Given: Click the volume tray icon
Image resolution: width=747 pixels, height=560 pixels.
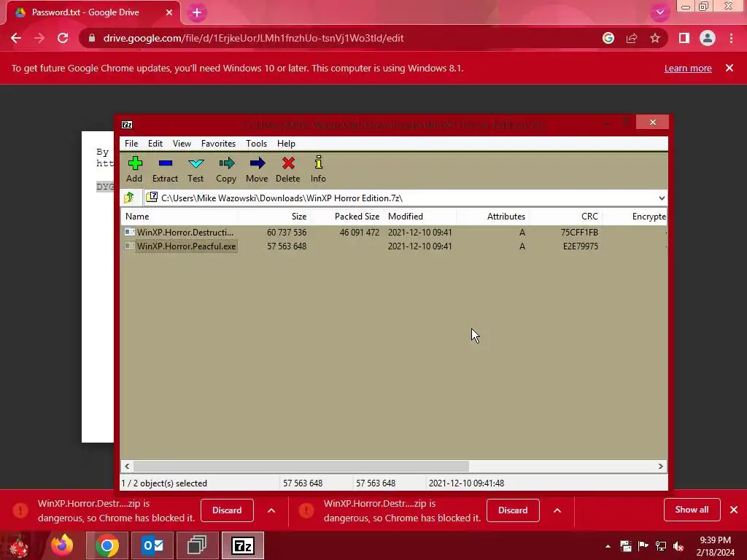Looking at the screenshot, I should click(x=678, y=546).
